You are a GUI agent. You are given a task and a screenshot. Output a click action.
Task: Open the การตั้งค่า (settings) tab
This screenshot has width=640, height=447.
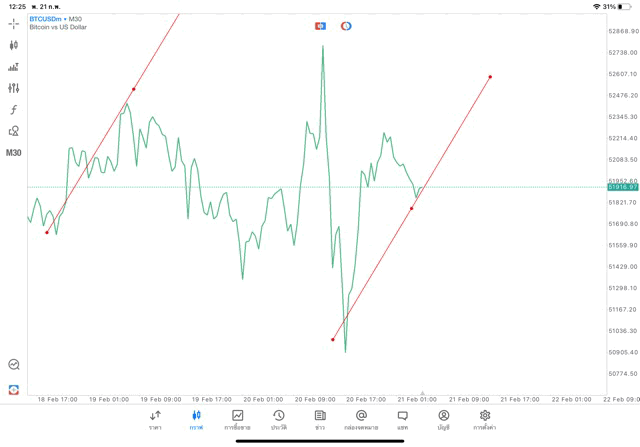[485, 420]
